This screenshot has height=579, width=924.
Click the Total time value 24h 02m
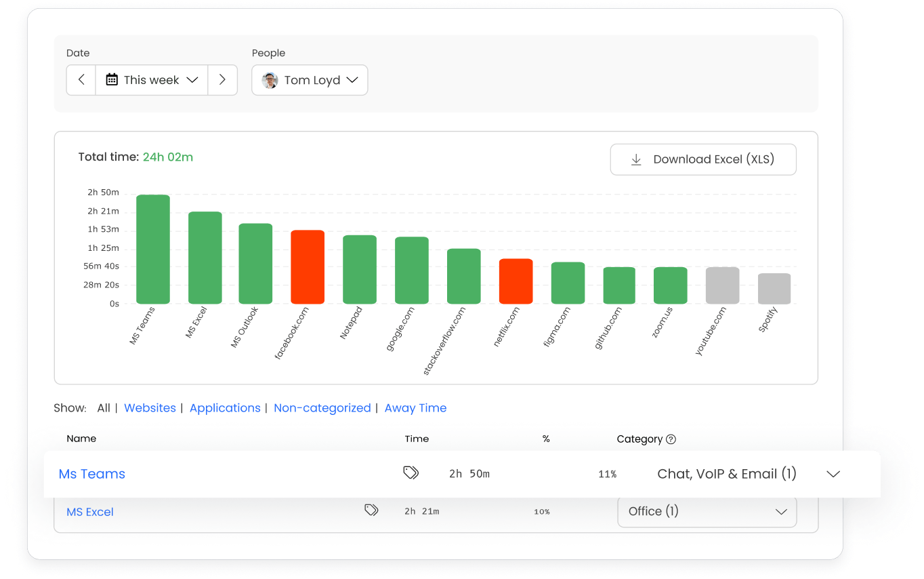(168, 157)
